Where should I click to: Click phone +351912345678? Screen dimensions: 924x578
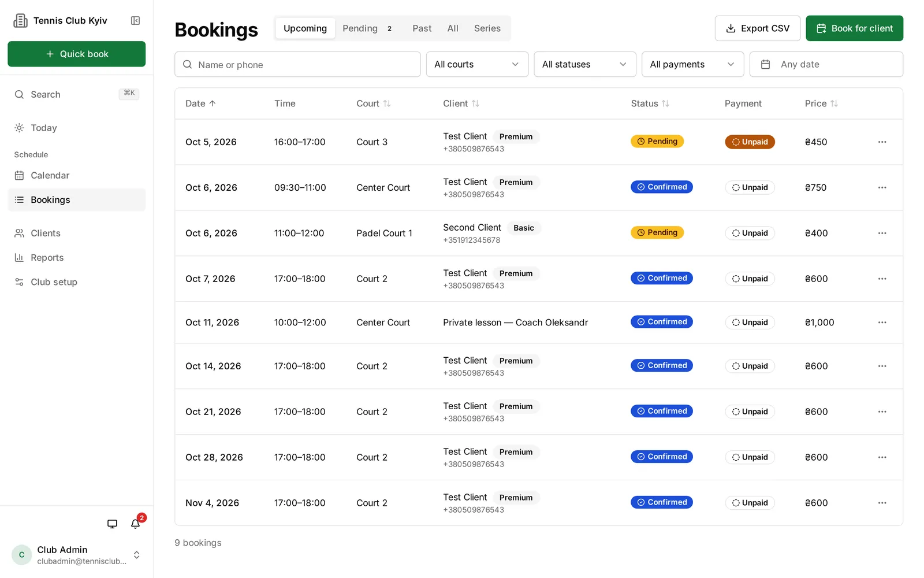tap(471, 240)
